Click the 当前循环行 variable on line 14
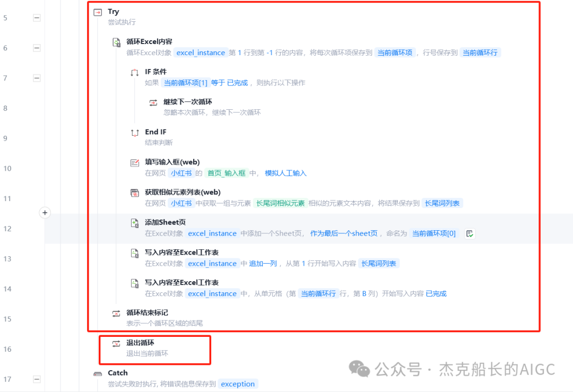The height and width of the screenshot is (392, 573). tap(318, 293)
